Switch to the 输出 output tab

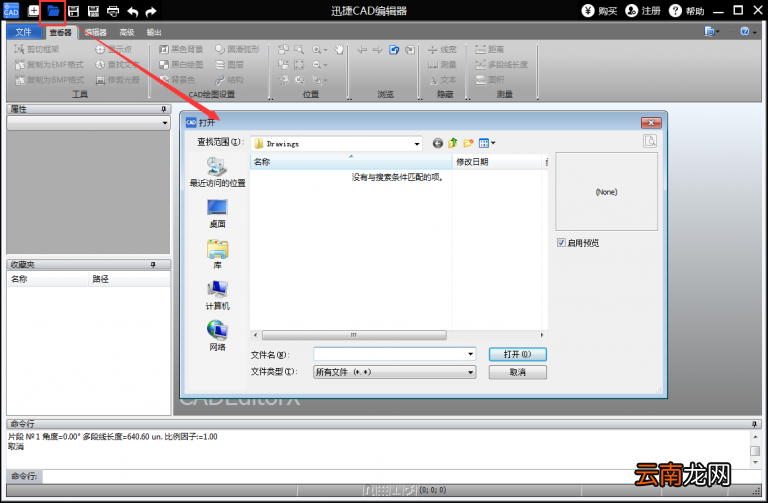click(x=154, y=32)
